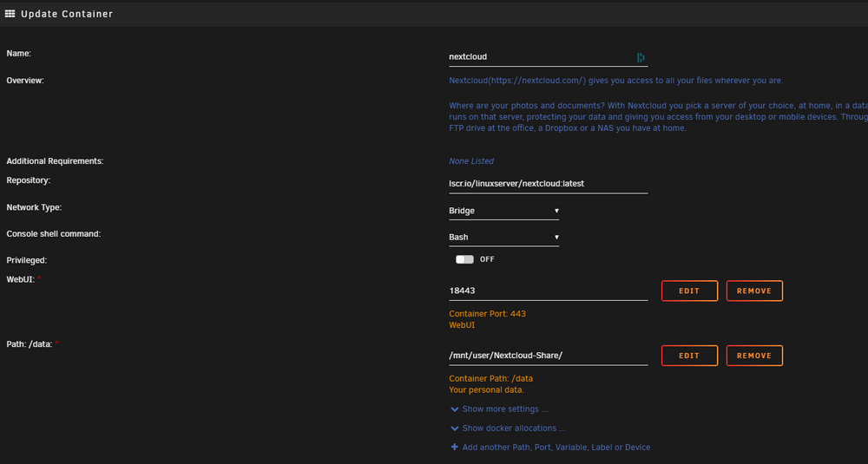
Task: Click the plus icon before Add another Path
Action: click(x=455, y=447)
